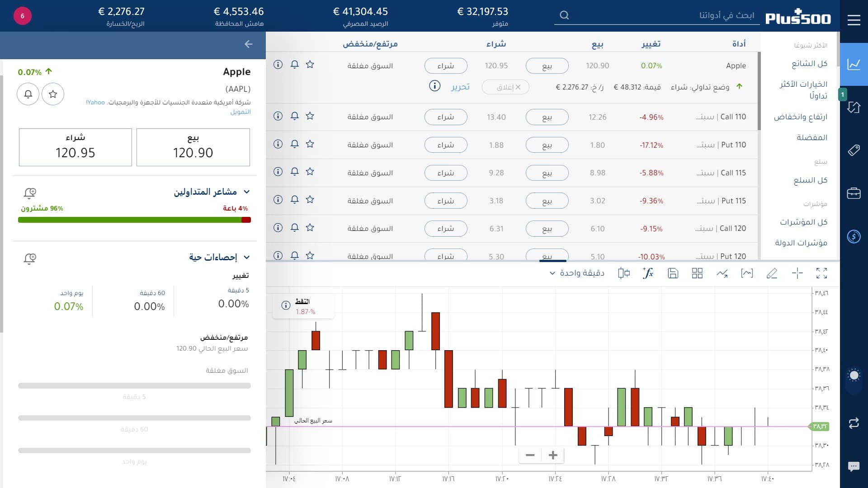Screen dimensions: 868x488
Task: Select the drawing pencil tool on chart
Action: tap(772, 273)
